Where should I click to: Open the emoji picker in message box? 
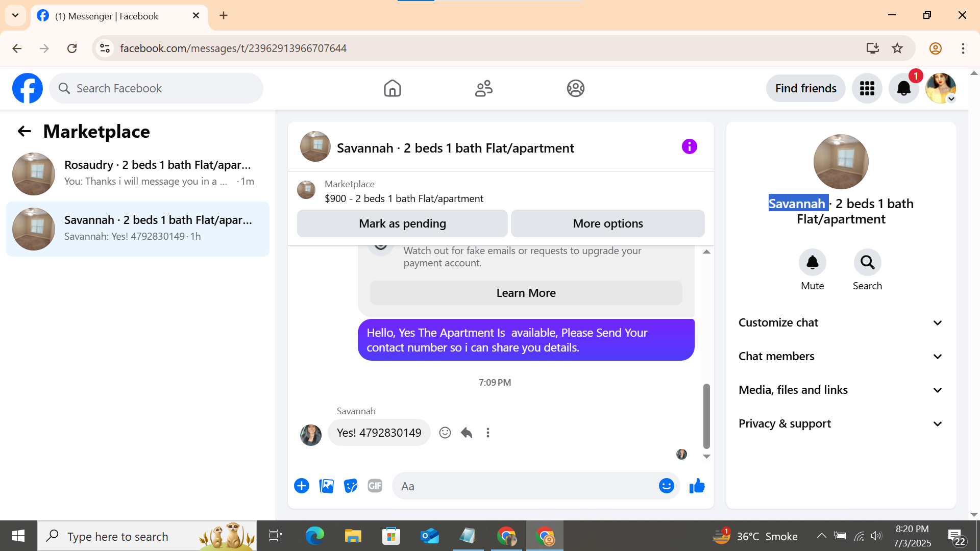pos(666,486)
